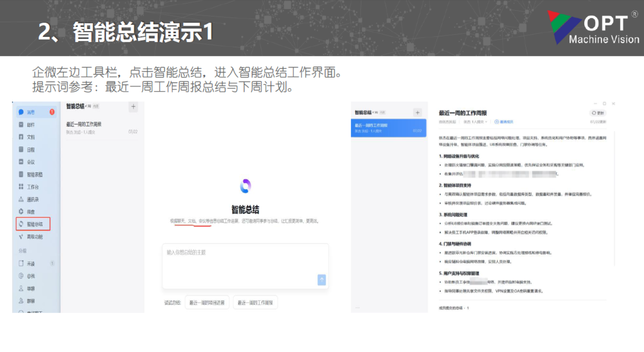Click the 试试总结: label
Screen dimensions: 644x352
tap(172, 303)
